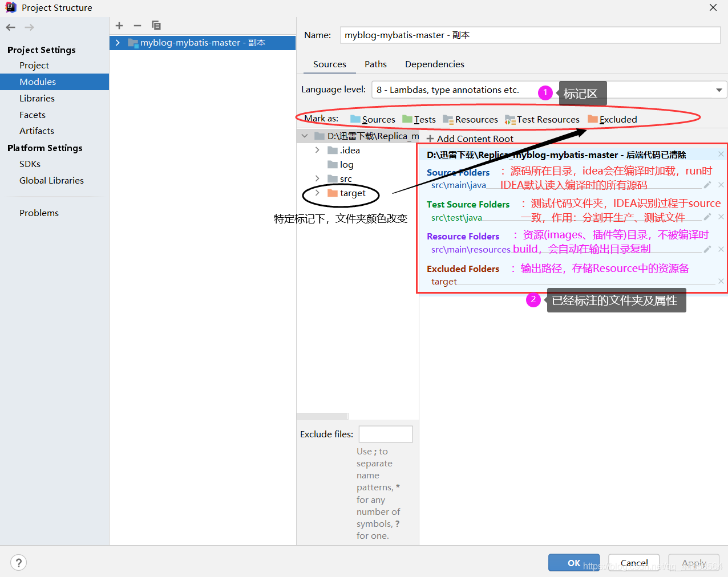Unmark excluded target folder
The image size is (728, 577).
[x=721, y=281]
